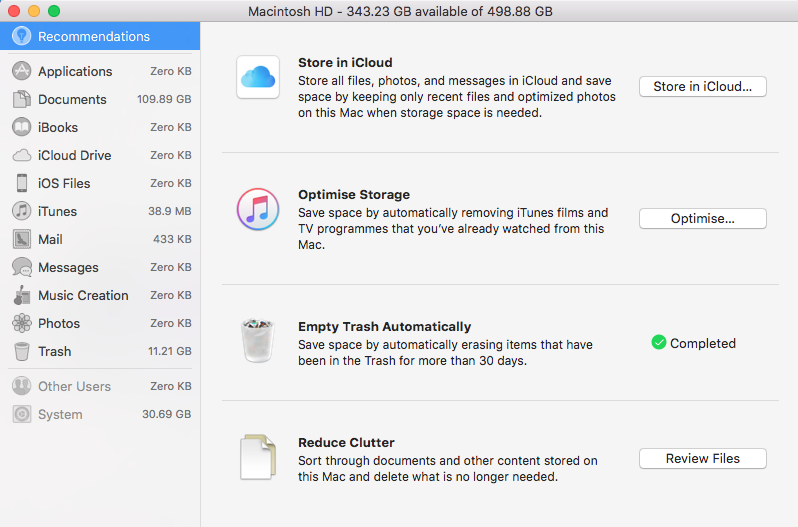Click the Trash bin sidebar icon
Screen dimensions: 798x527
pos(21,351)
